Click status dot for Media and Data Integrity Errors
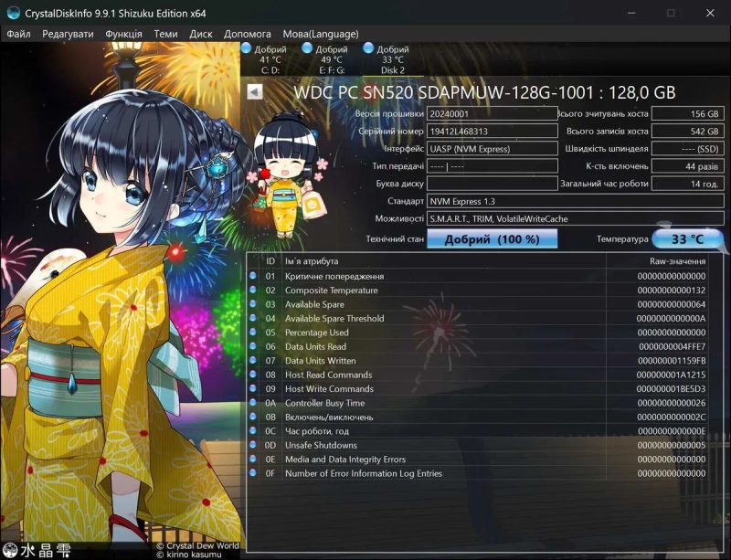This screenshot has height=560, width=731. [x=253, y=459]
